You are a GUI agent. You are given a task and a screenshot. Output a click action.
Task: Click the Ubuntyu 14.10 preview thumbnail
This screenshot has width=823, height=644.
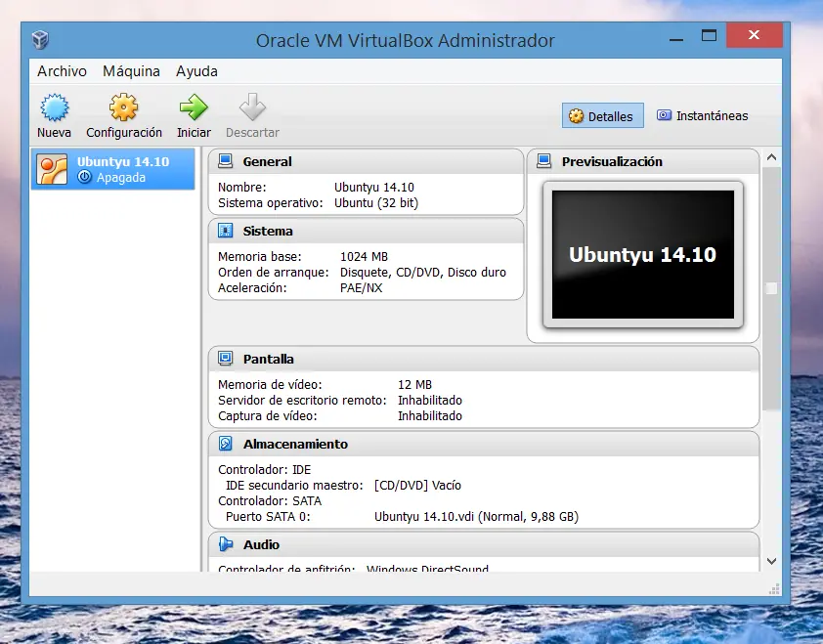click(x=643, y=254)
